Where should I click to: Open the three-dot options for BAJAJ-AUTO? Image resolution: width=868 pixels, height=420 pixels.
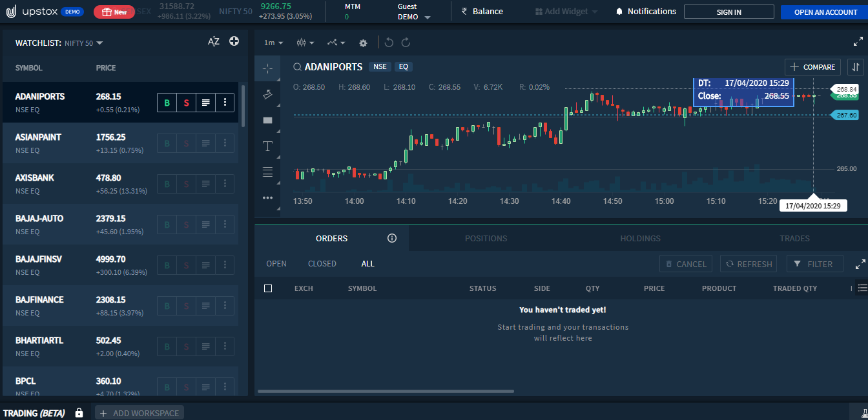pyautogui.click(x=225, y=225)
